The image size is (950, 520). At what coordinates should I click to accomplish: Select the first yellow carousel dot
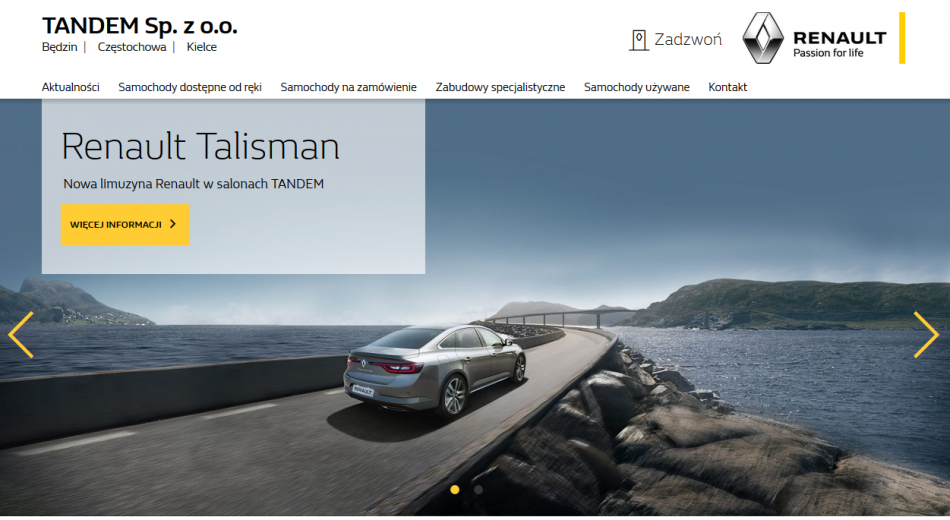[455, 490]
